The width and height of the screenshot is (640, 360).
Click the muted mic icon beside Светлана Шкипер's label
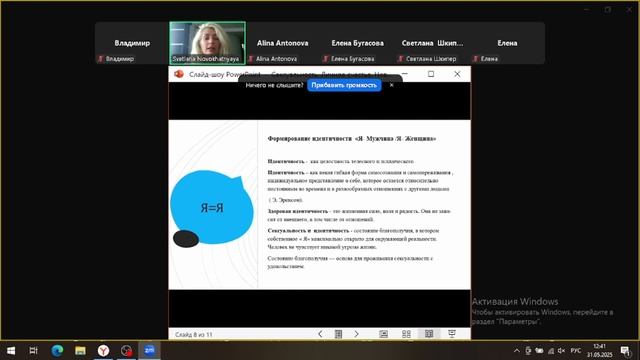click(x=401, y=59)
